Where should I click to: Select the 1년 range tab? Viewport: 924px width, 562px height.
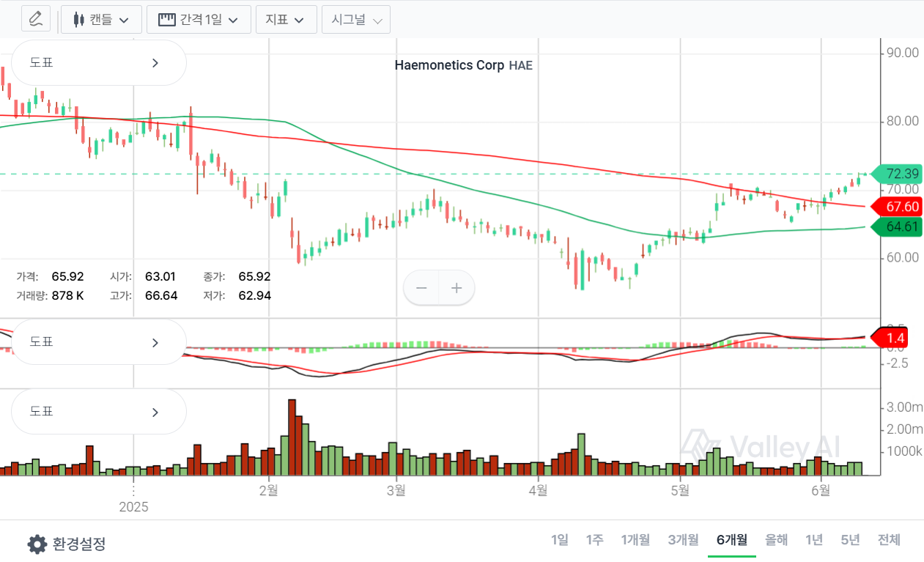(x=814, y=540)
